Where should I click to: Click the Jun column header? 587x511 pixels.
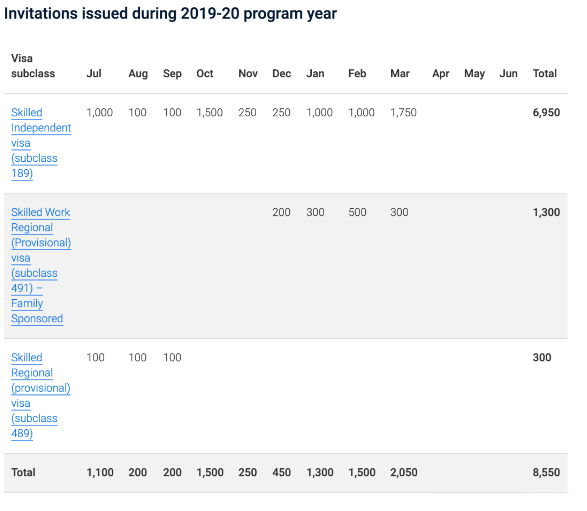pyautogui.click(x=508, y=73)
